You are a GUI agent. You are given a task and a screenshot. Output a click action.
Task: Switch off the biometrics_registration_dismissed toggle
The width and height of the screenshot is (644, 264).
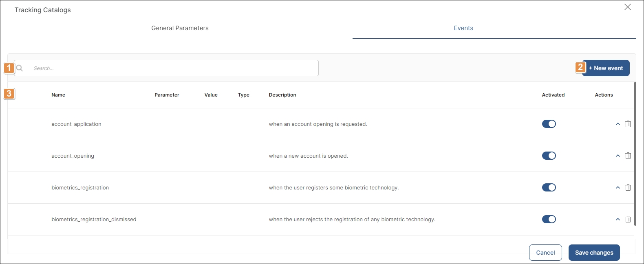tap(549, 219)
